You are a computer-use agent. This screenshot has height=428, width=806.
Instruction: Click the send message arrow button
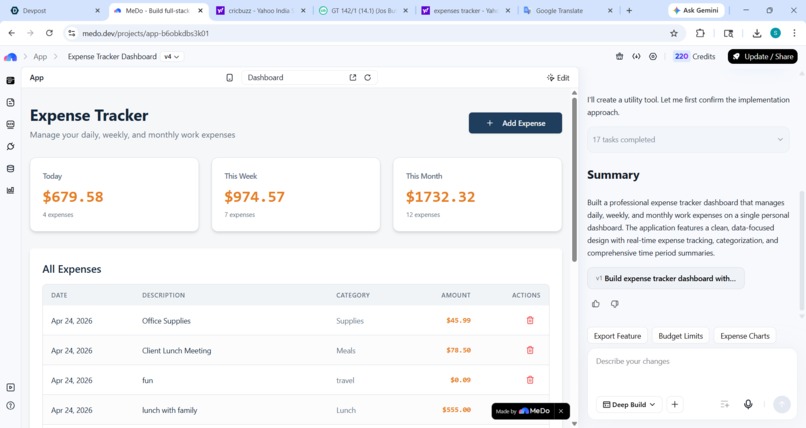coord(782,404)
